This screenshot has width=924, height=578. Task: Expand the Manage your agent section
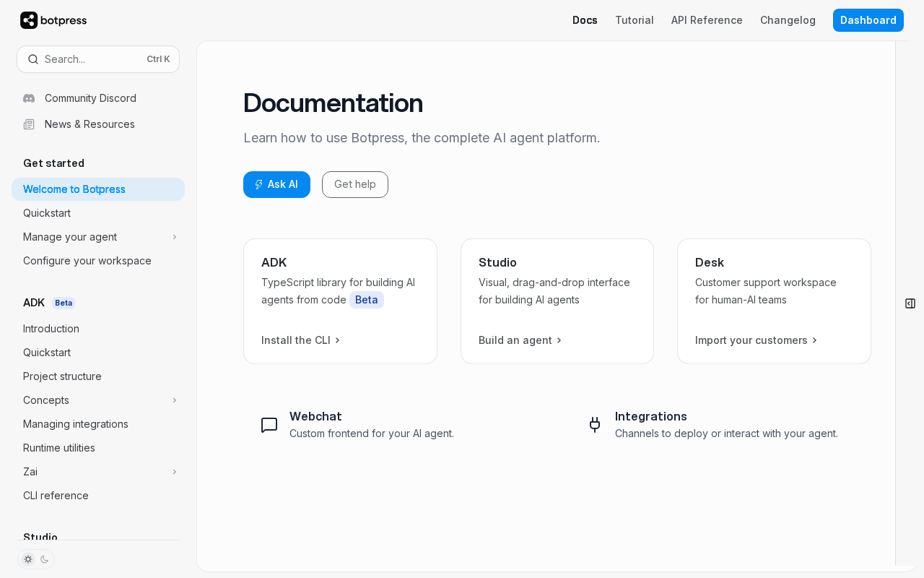174,237
